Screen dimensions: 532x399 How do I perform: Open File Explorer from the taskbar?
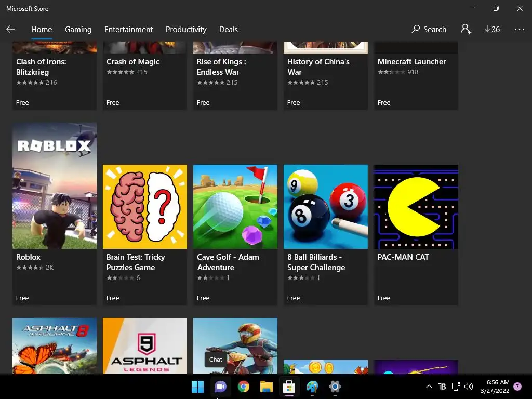pos(267,387)
